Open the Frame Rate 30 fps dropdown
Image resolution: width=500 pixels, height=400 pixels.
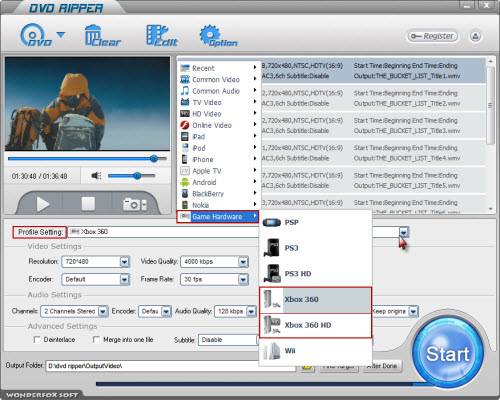pyautogui.click(x=243, y=279)
